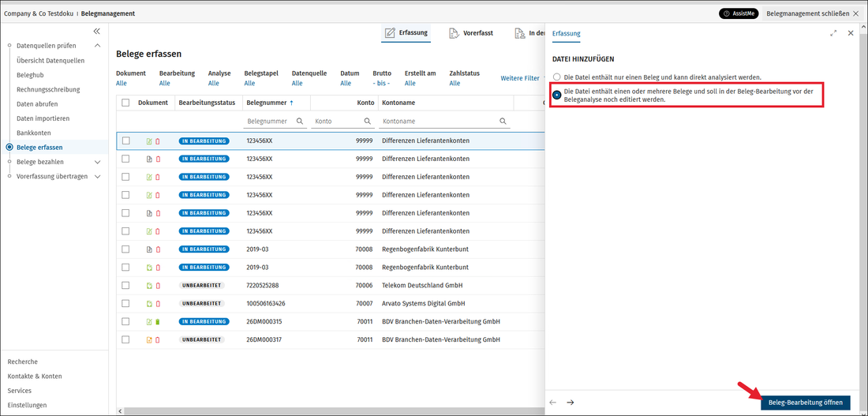Collapse the Datenquellen prüfen section
This screenshot has height=416, width=868.
tap(97, 46)
